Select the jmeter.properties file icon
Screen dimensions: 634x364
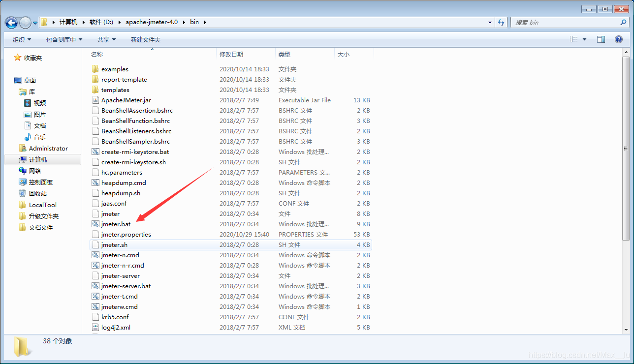point(95,234)
